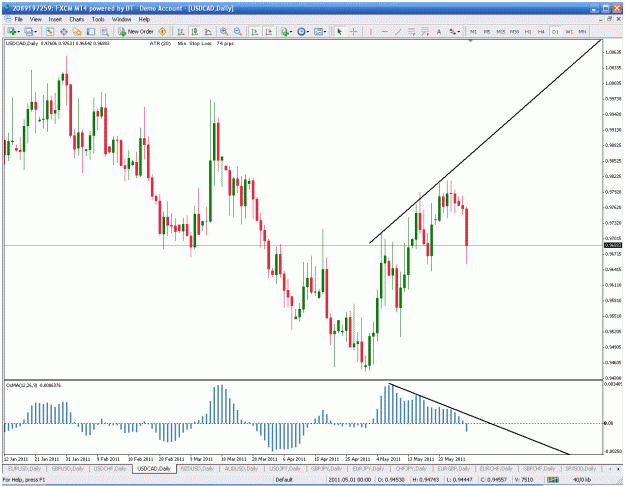Click the Arrows objects tool icon
Screen dimensions: 625x486
coord(452,31)
